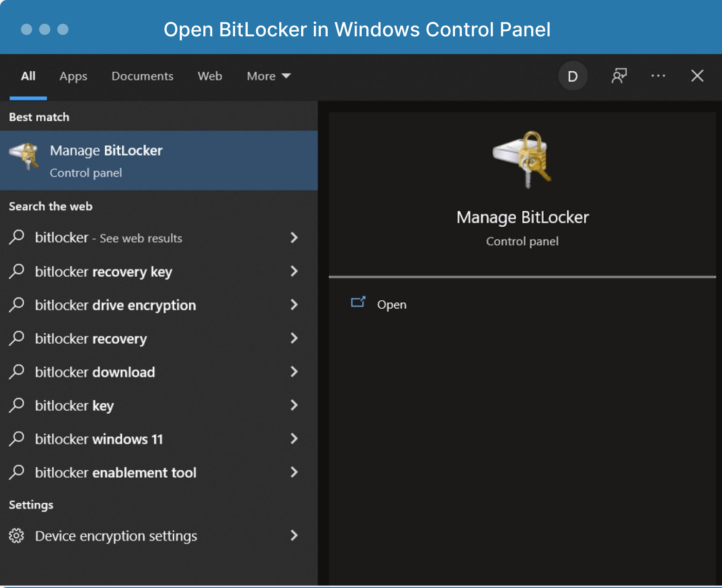Choose 'bitlocker key' suggestion text
Image resolution: width=722 pixels, height=588 pixels.
(x=74, y=406)
